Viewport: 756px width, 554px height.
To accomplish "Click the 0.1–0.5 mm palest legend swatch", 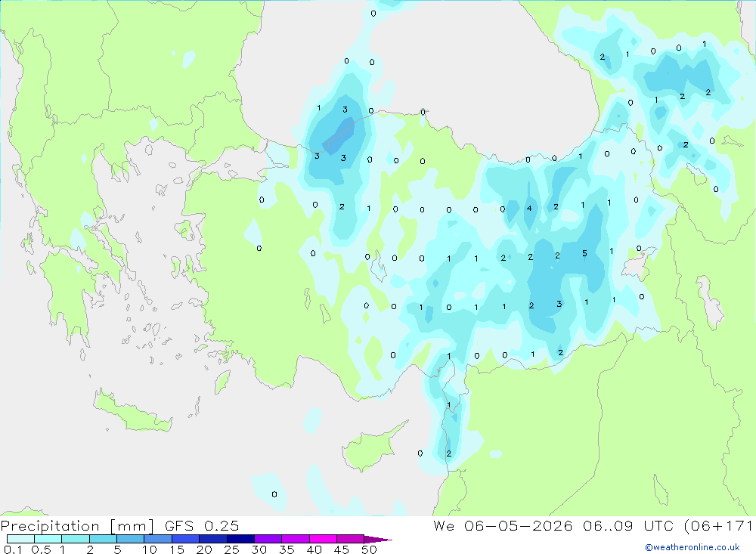I will (x=20, y=539).
